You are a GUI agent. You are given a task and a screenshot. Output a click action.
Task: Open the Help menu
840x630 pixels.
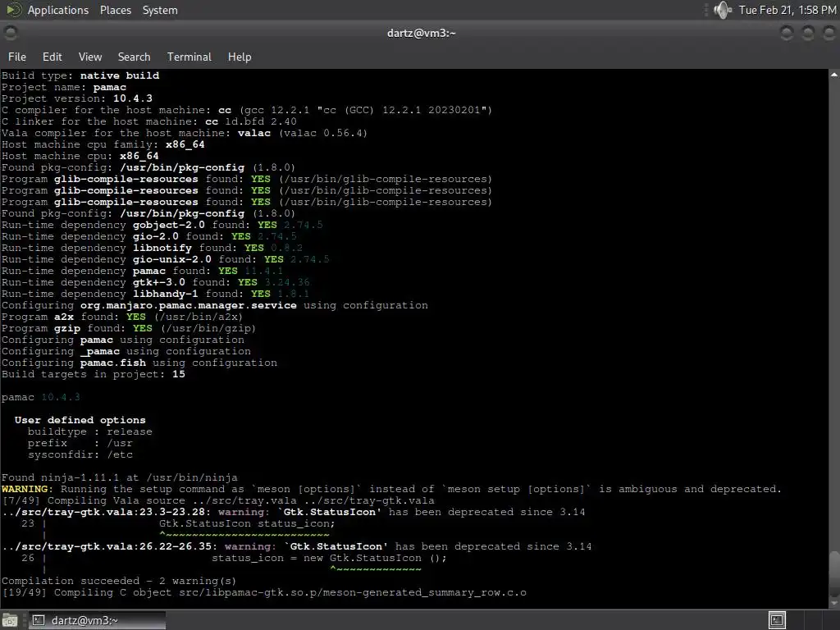pyautogui.click(x=240, y=57)
